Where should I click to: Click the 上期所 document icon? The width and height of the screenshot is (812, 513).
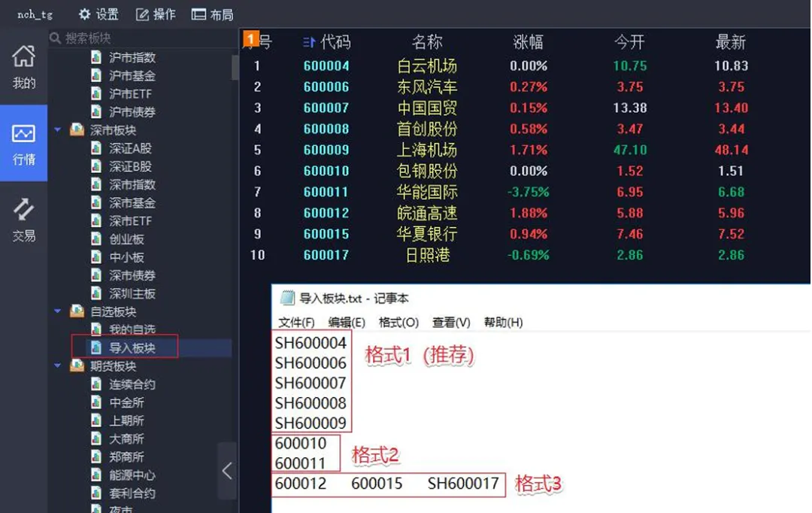pyautogui.click(x=96, y=420)
